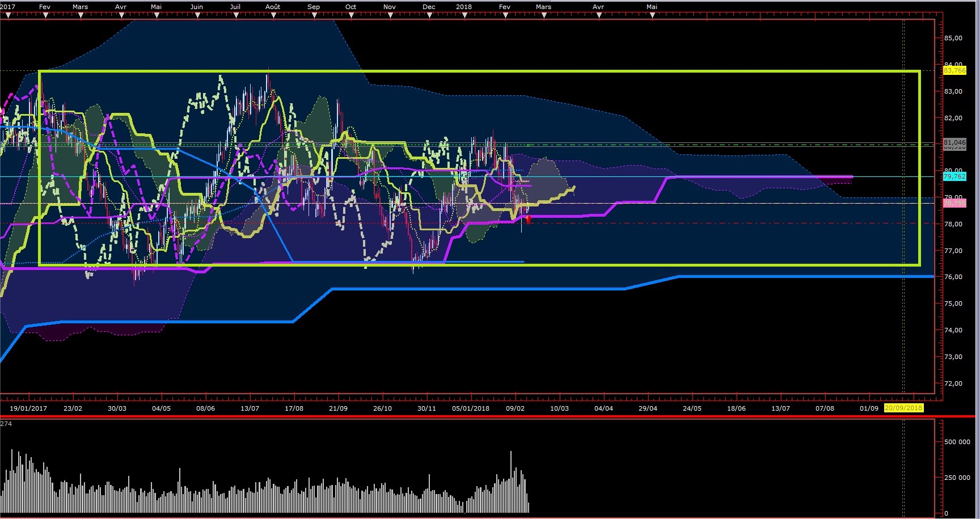Click the 250 000 volume axis label
Image resolution: width=980 pixels, height=519 pixels.
coord(957,478)
